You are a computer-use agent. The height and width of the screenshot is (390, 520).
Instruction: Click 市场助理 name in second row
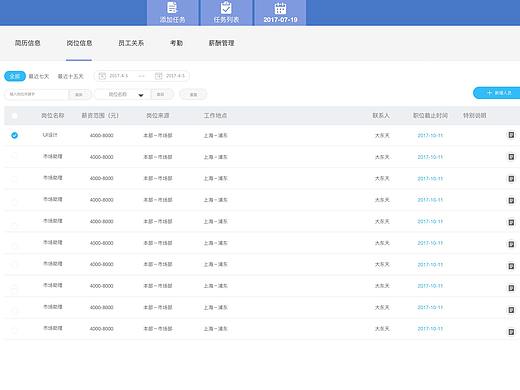point(53,156)
